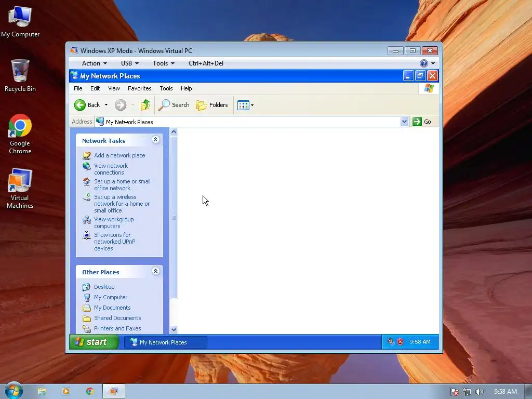532x399 pixels.
Task: Open the Virtual PC Tools dropdown
Action: coord(164,63)
